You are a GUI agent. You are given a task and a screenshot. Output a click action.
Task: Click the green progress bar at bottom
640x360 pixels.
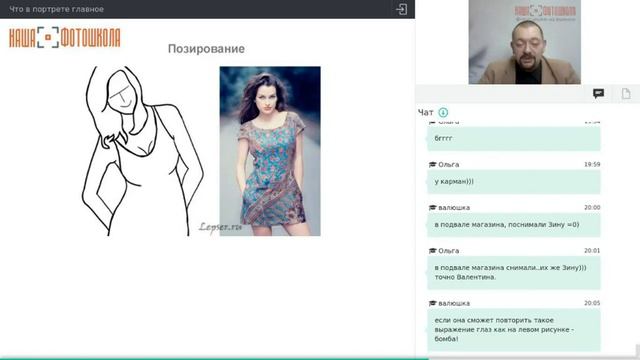tap(214, 359)
